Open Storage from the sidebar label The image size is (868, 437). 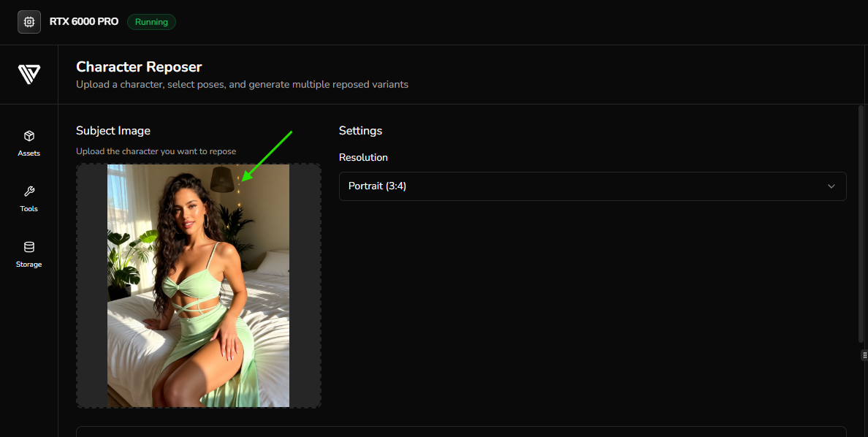(x=28, y=264)
